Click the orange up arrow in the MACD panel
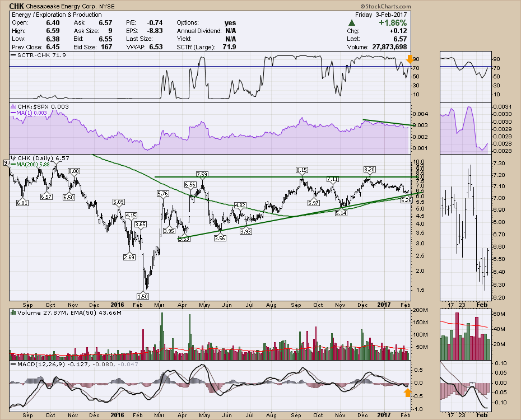The height and width of the screenshot is (420, 521). coord(407,393)
